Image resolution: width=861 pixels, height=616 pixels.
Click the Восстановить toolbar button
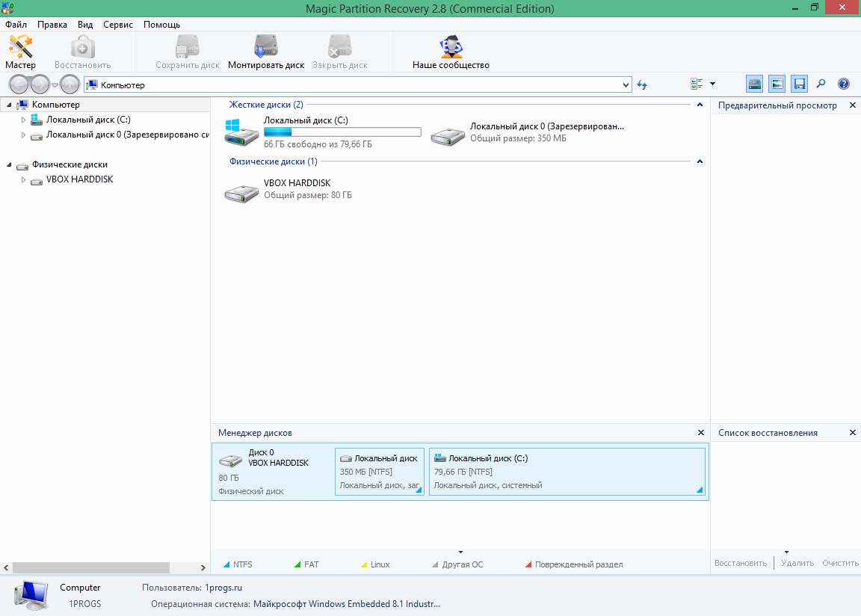click(82, 52)
